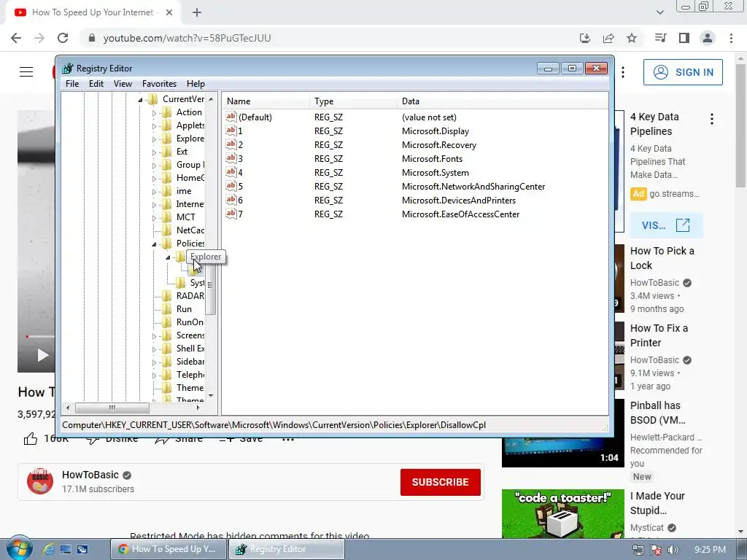The width and height of the screenshot is (747, 560).
Task: Expand the Action registry key
Action: (x=154, y=113)
